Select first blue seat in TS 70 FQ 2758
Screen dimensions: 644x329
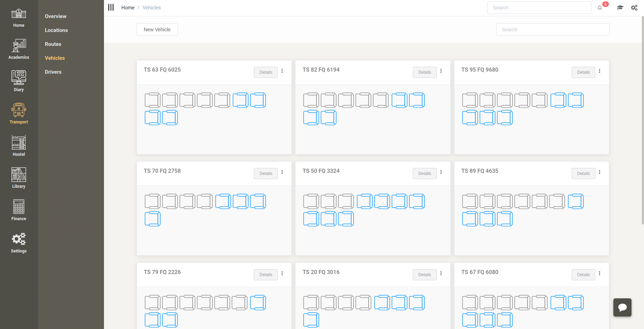click(x=223, y=201)
